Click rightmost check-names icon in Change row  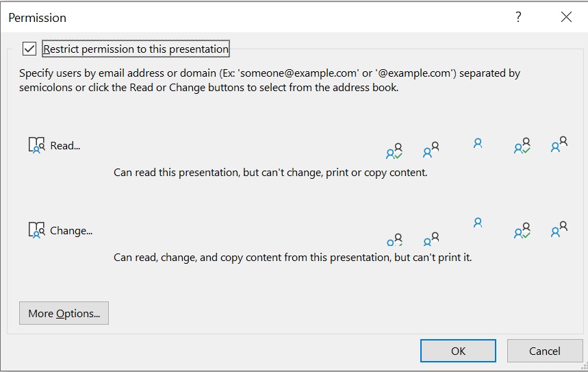522,230
